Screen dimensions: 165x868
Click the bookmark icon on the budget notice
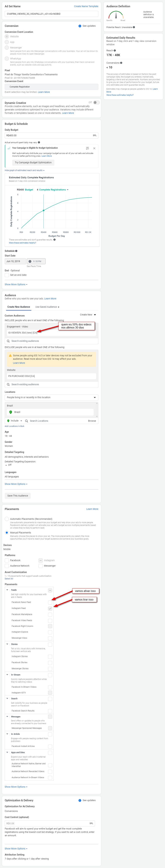point(87,148)
